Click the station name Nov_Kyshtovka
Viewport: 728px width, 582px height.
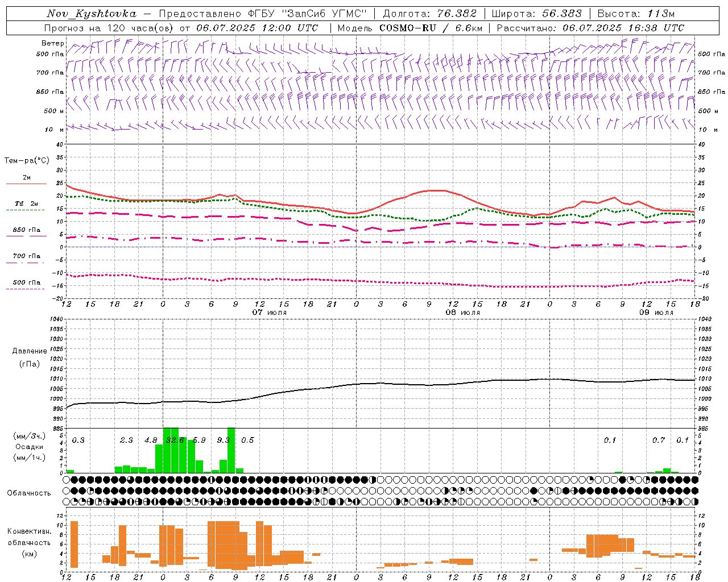[x=92, y=14]
